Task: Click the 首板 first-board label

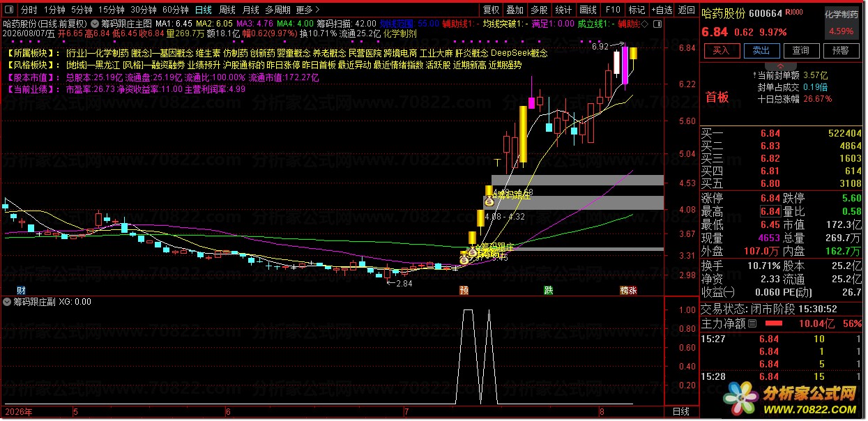Action: click(x=717, y=97)
